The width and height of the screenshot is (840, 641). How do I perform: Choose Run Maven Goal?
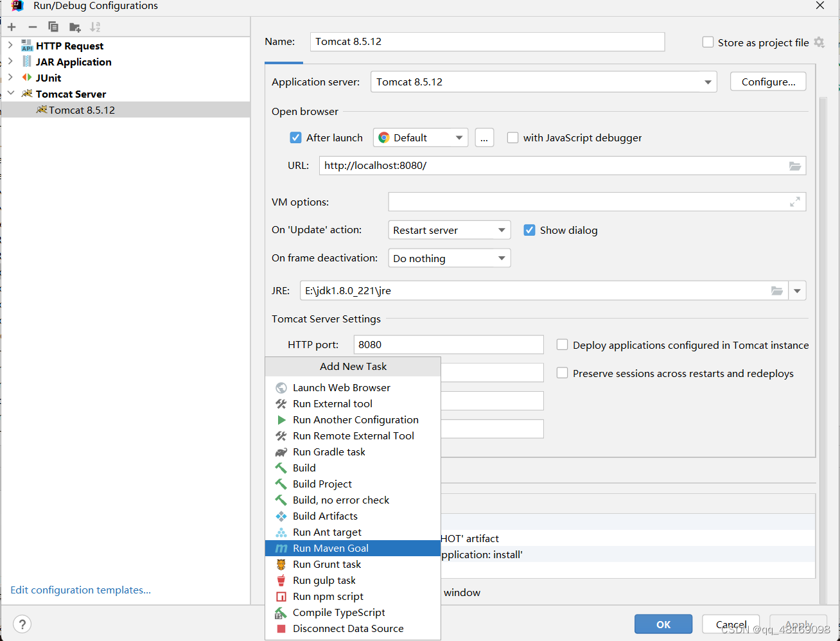click(x=353, y=549)
